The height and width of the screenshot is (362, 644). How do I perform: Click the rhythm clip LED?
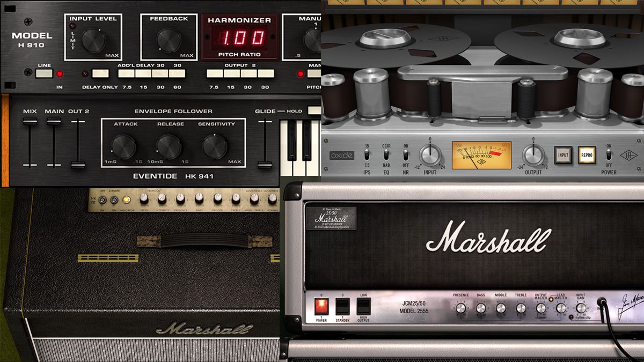click(x=572, y=317)
